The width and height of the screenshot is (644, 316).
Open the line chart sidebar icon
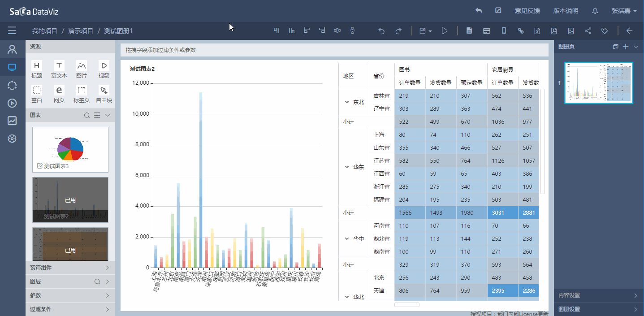tap(12, 121)
